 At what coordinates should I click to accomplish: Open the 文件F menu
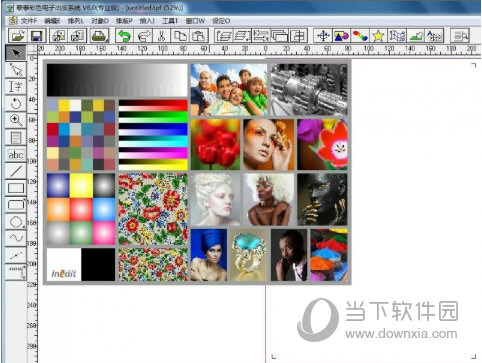[29, 21]
